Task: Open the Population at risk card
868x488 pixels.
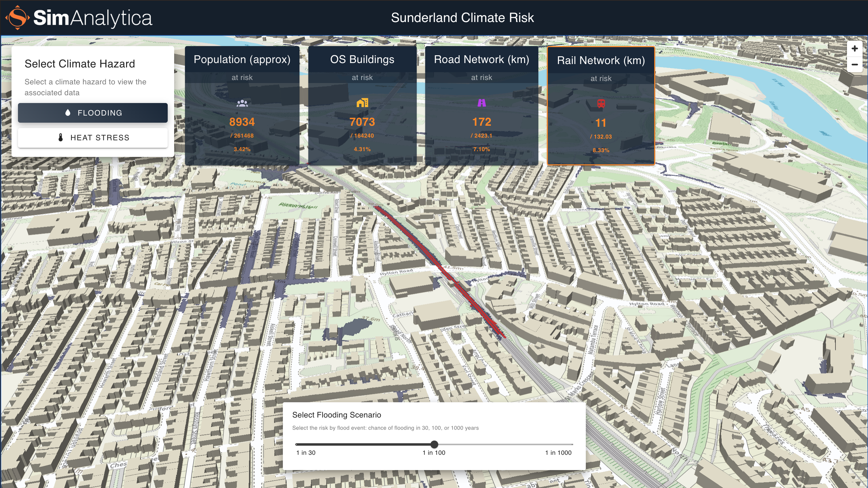Action: coord(242,105)
